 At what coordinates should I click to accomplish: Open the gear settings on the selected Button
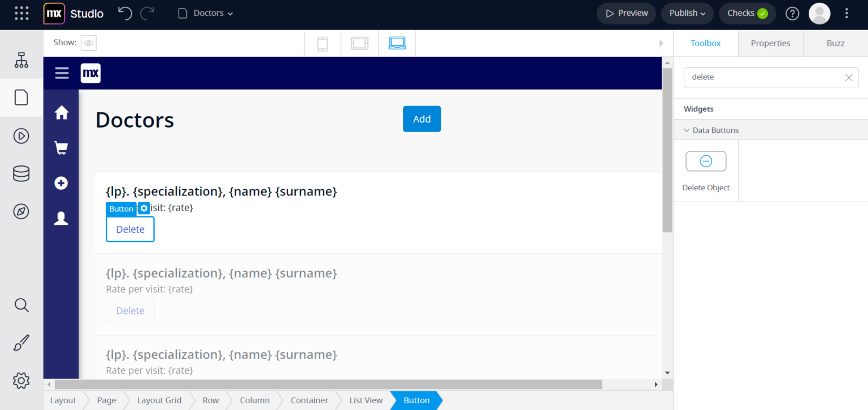[144, 208]
